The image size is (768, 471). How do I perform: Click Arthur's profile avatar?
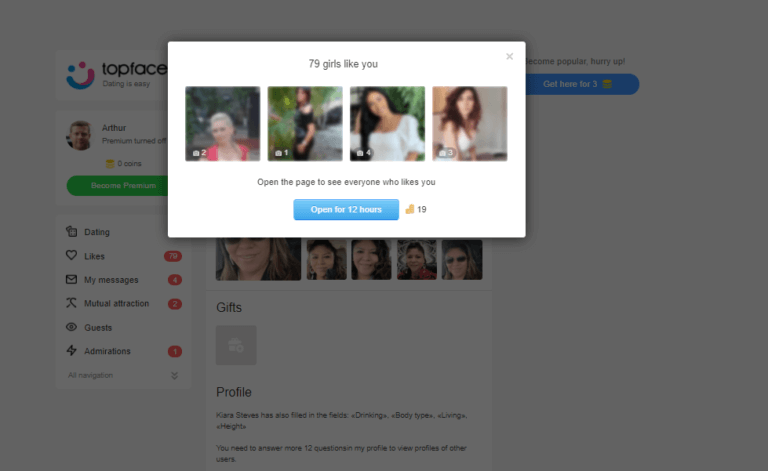pos(80,135)
